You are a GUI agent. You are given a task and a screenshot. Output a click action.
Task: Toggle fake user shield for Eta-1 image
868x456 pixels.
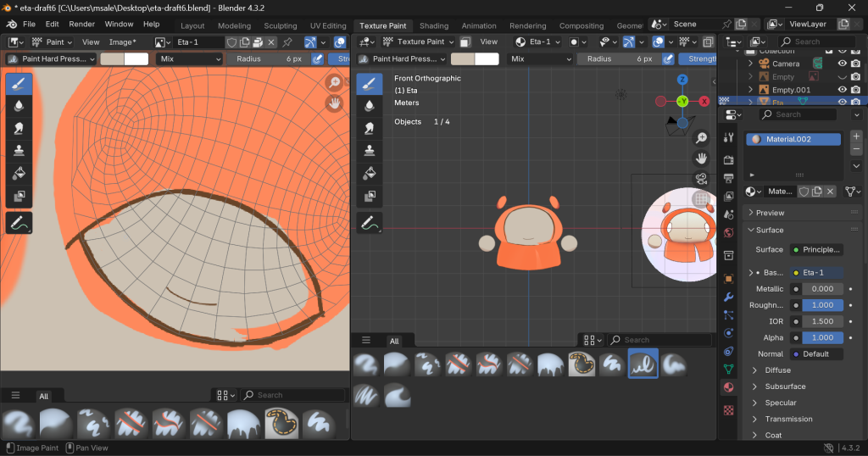click(231, 42)
